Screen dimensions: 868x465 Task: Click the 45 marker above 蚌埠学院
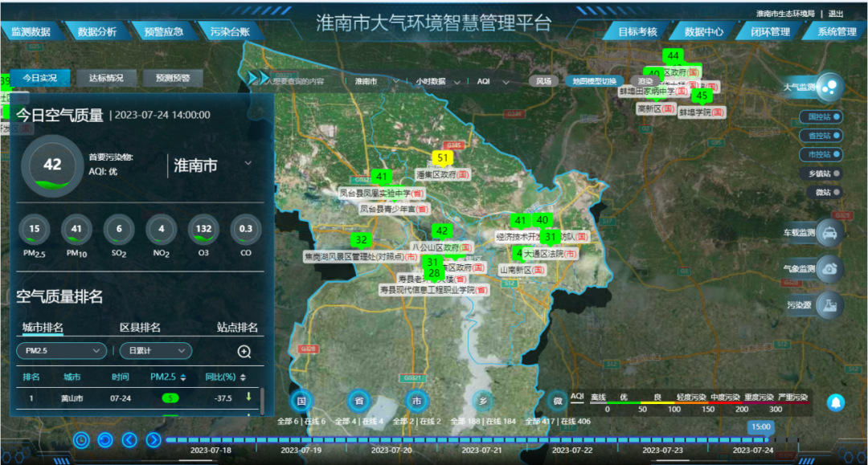(702, 96)
